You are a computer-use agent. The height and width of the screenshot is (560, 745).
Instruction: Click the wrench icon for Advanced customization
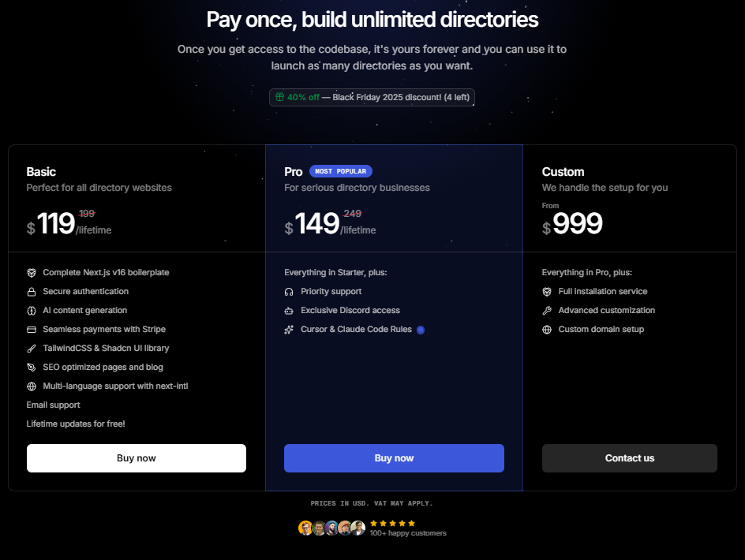pyautogui.click(x=547, y=311)
